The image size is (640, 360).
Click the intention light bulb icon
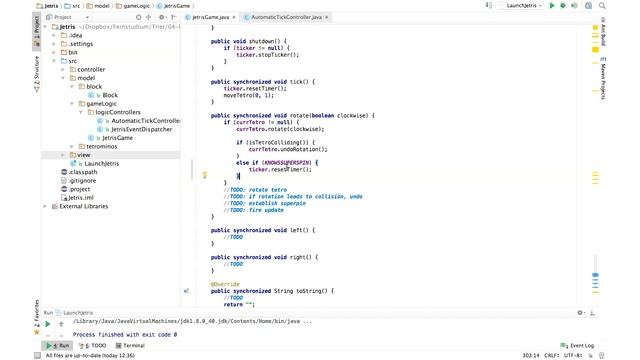pos(205,175)
